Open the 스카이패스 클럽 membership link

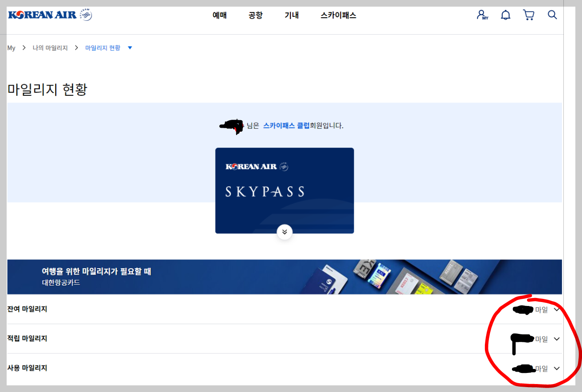tap(286, 125)
